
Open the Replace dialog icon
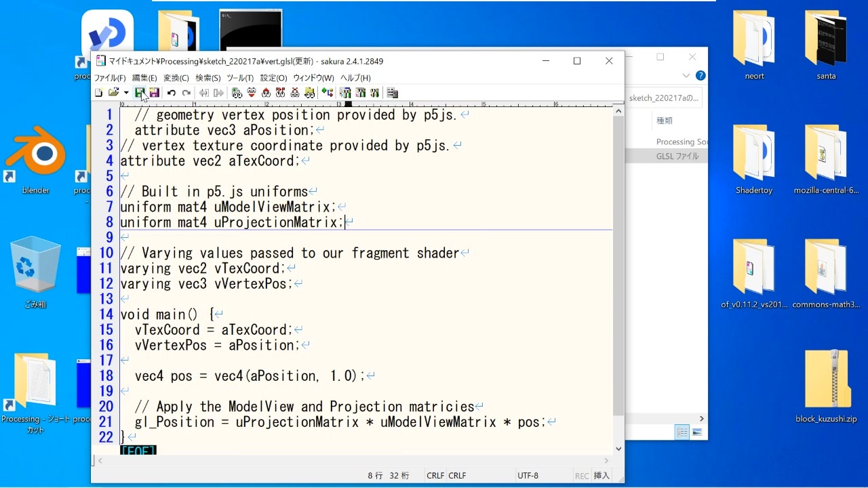(280, 92)
